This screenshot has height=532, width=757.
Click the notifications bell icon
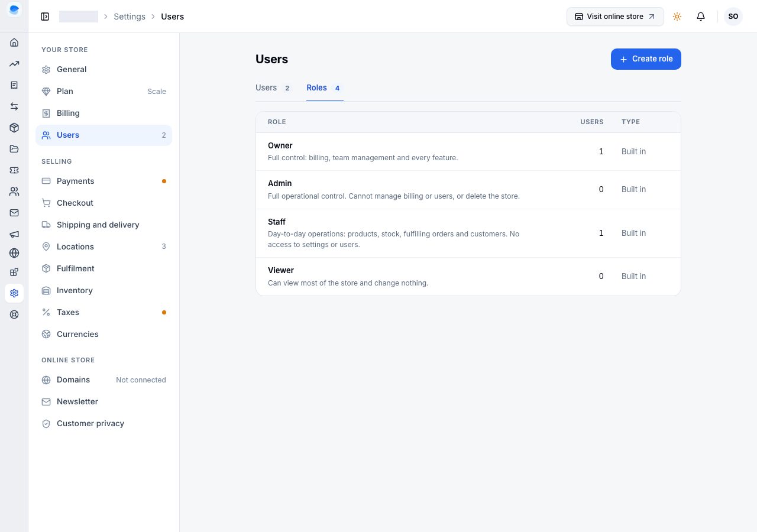point(701,17)
